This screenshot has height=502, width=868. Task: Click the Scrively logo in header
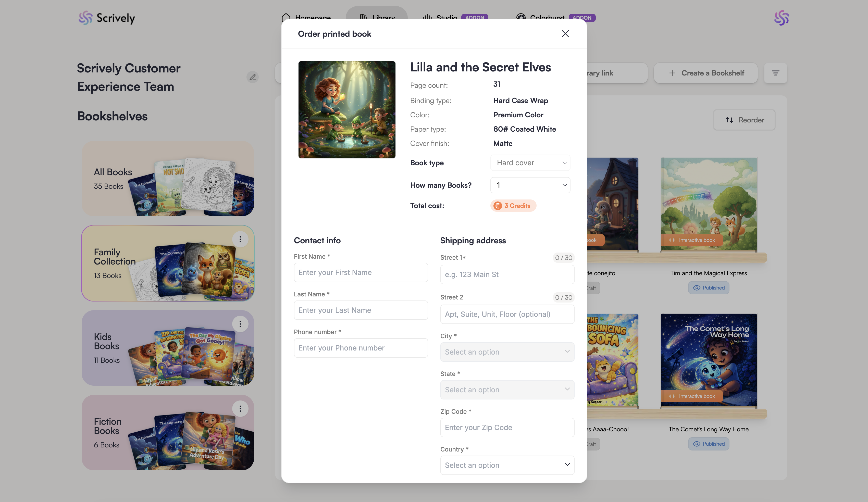106,18
